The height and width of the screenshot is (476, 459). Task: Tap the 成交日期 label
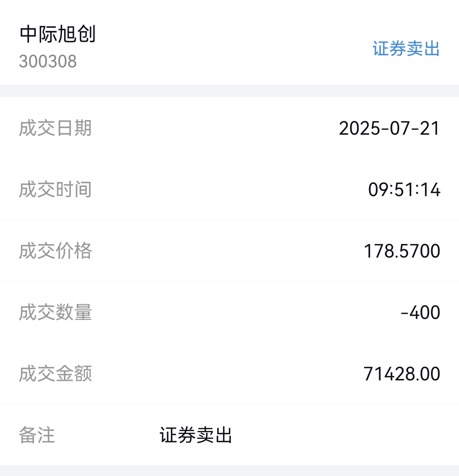(x=55, y=128)
